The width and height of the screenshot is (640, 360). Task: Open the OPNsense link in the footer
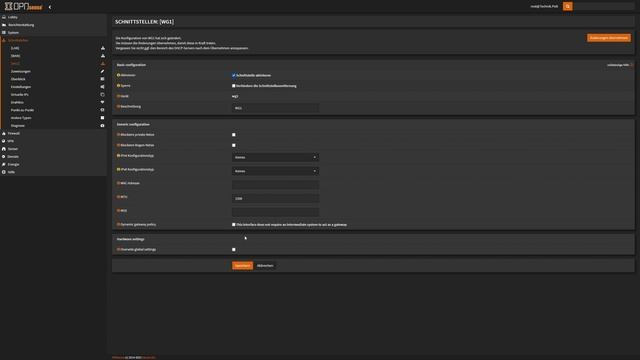(x=118, y=358)
